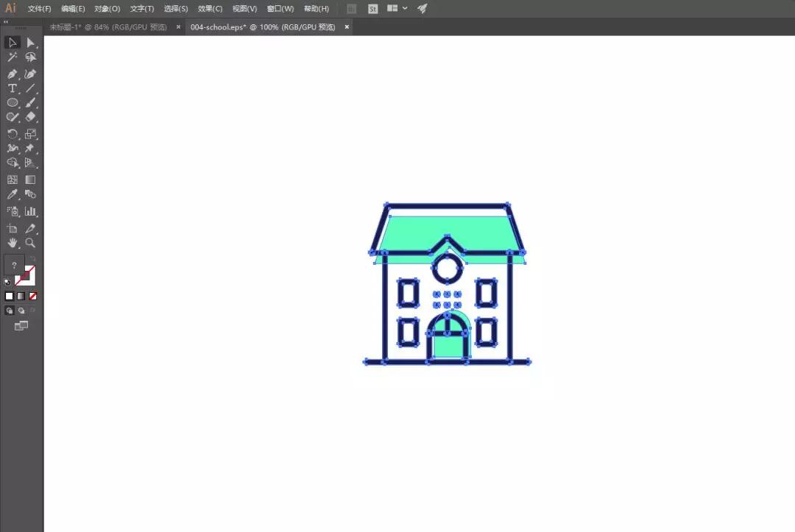The height and width of the screenshot is (532, 795).
Task: Select the Curvature tool
Action: pyautogui.click(x=30, y=74)
